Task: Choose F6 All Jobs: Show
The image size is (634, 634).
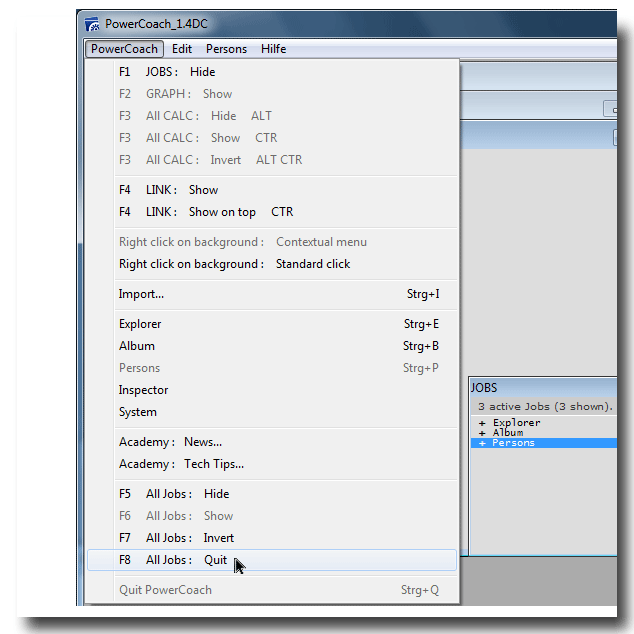Action: point(272,516)
